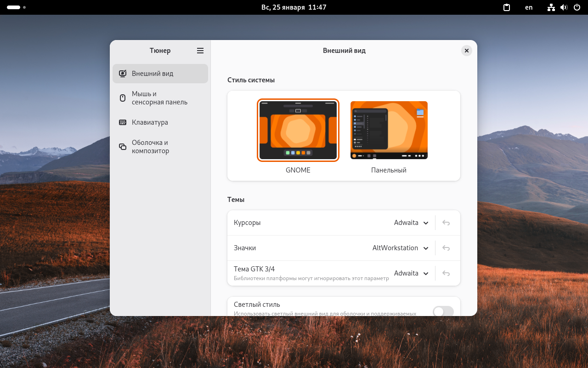Switch the en keyboard layout indicator
The width and height of the screenshot is (588, 368).
click(x=529, y=7)
